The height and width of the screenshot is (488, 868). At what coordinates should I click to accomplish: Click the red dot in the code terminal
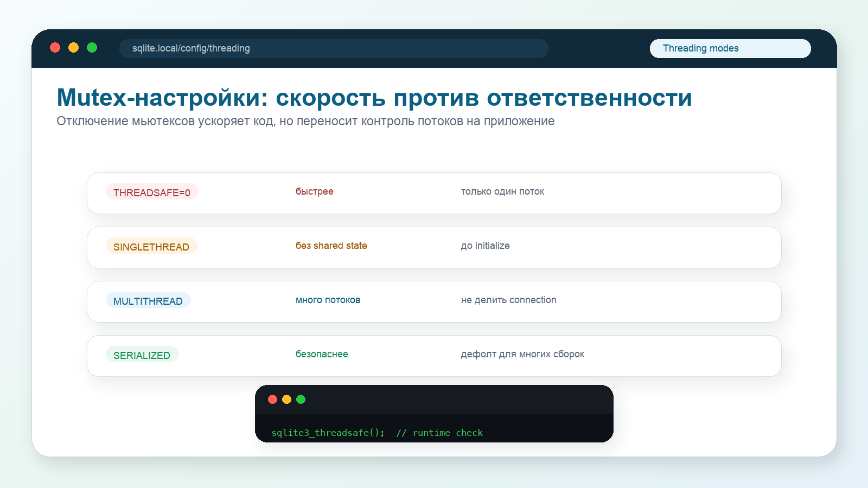(273, 400)
